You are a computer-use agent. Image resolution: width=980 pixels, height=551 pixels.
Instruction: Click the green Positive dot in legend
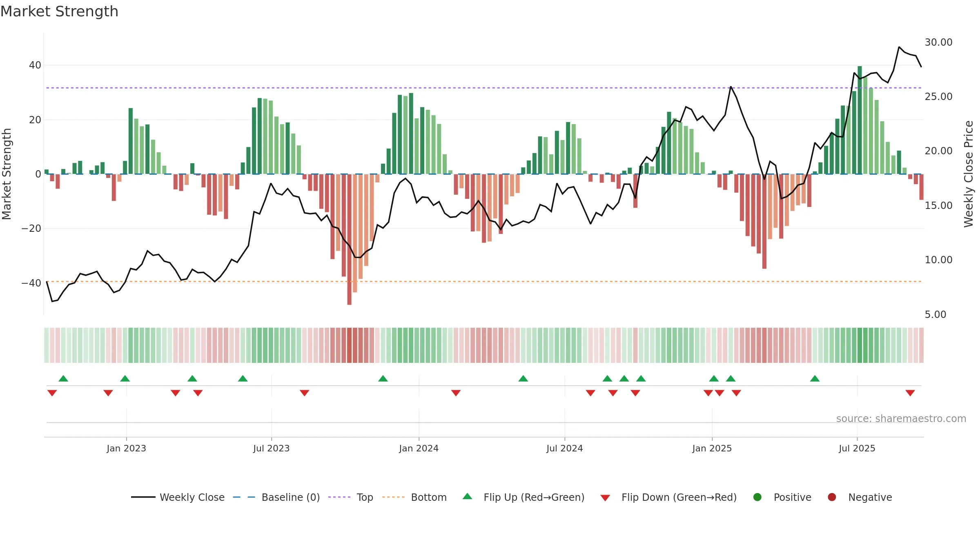757,497
